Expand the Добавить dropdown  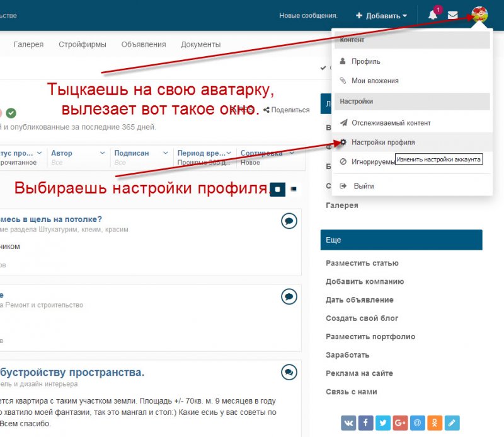pyautogui.click(x=381, y=15)
